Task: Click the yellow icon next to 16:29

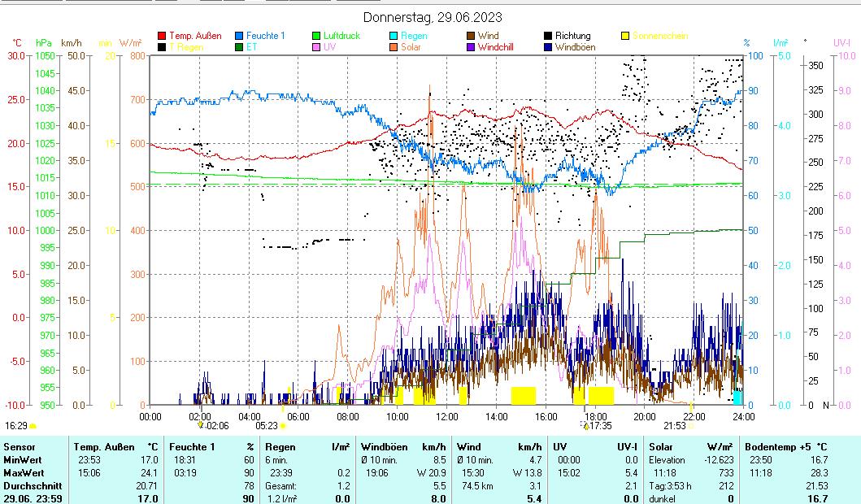Action: click(x=33, y=425)
